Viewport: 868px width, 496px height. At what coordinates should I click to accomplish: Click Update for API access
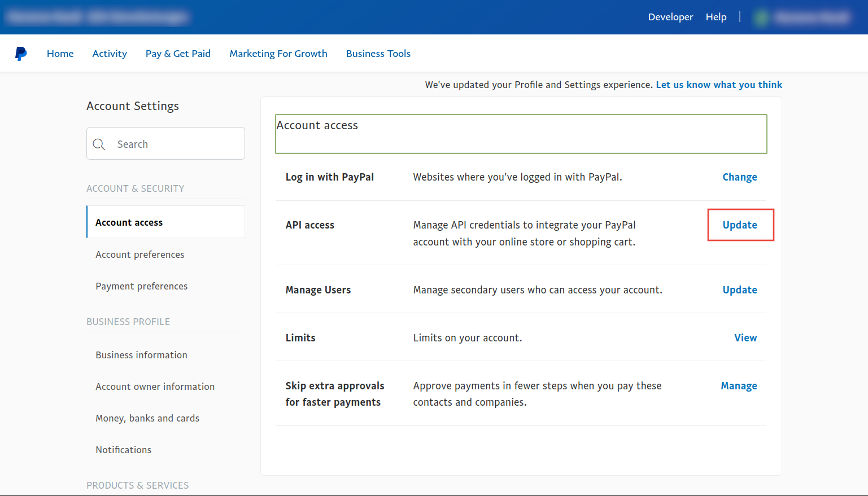pos(740,225)
